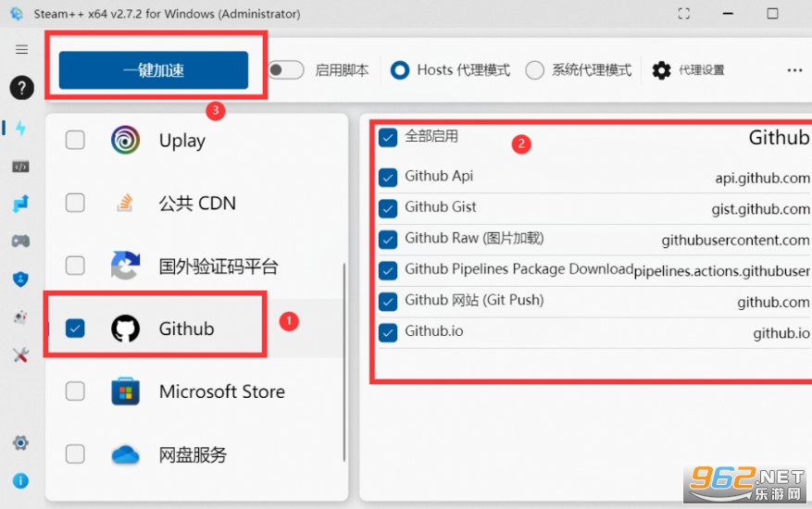Click the Uplay swirl logo
This screenshot has width=812, height=509.
[125, 140]
